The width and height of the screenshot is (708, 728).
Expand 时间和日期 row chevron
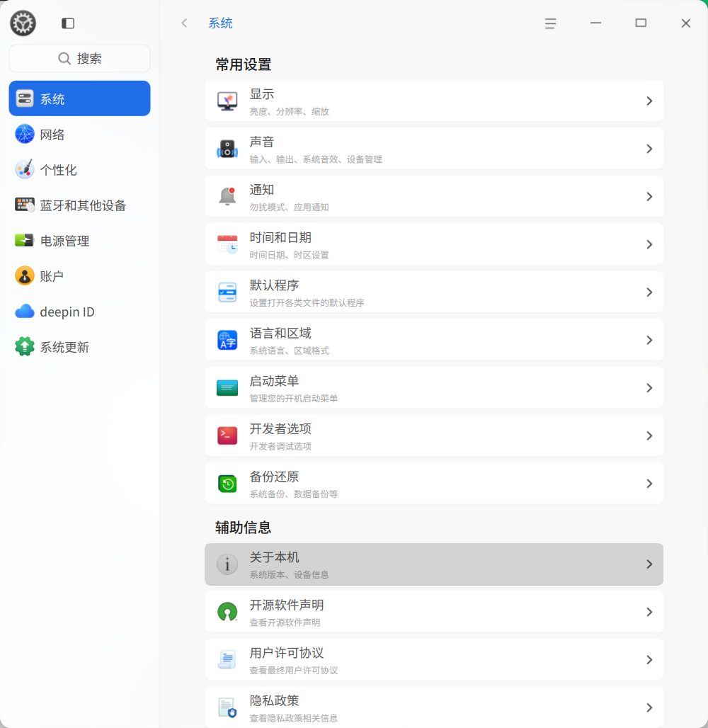pos(649,244)
